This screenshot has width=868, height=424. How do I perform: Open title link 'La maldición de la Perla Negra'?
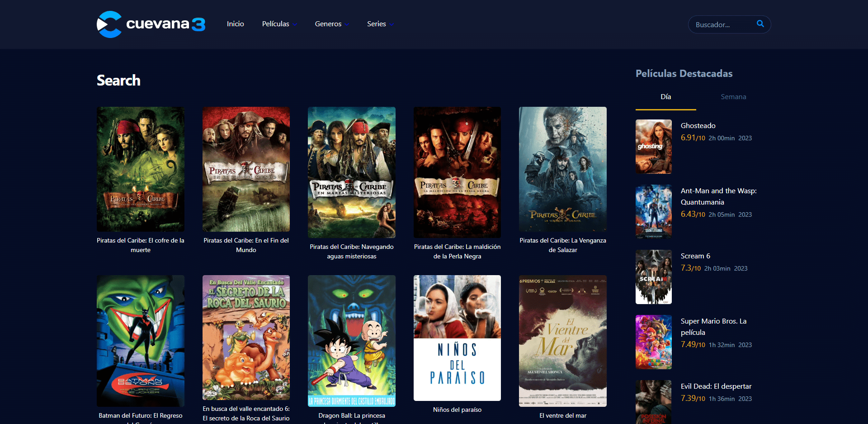[457, 252]
